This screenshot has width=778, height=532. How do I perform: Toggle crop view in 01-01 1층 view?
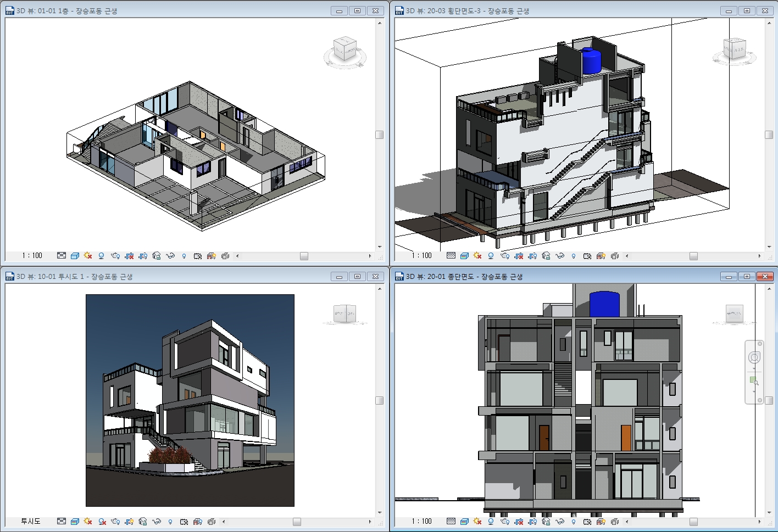pos(130,256)
